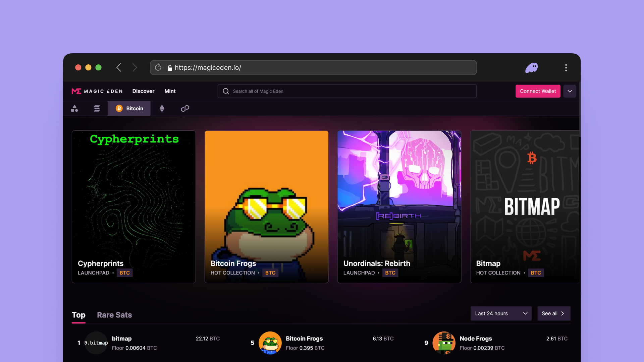Switch to the Polygon chain icon
The height and width of the screenshot is (362, 644).
(x=185, y=109)
